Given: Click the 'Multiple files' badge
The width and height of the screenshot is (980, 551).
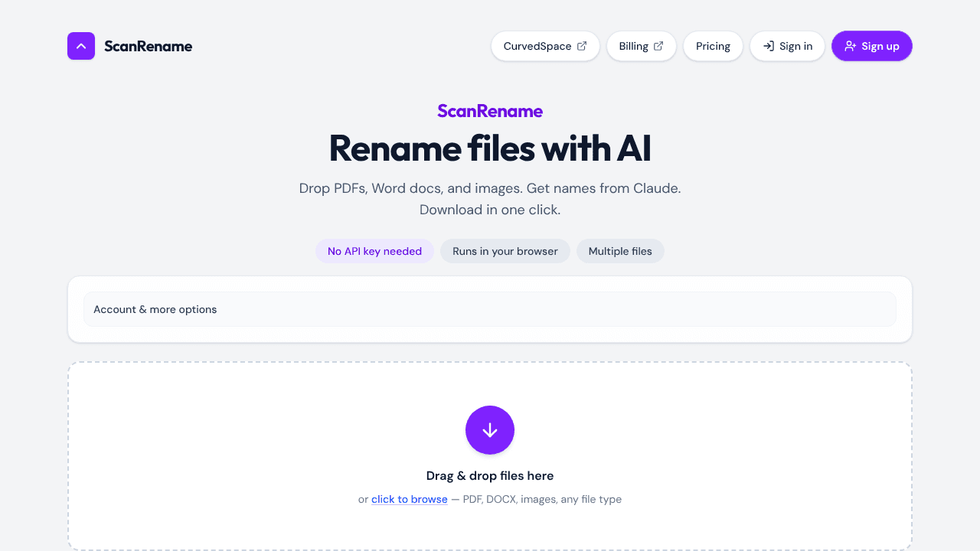Looking at the screenshot, I should coord(620,251).
